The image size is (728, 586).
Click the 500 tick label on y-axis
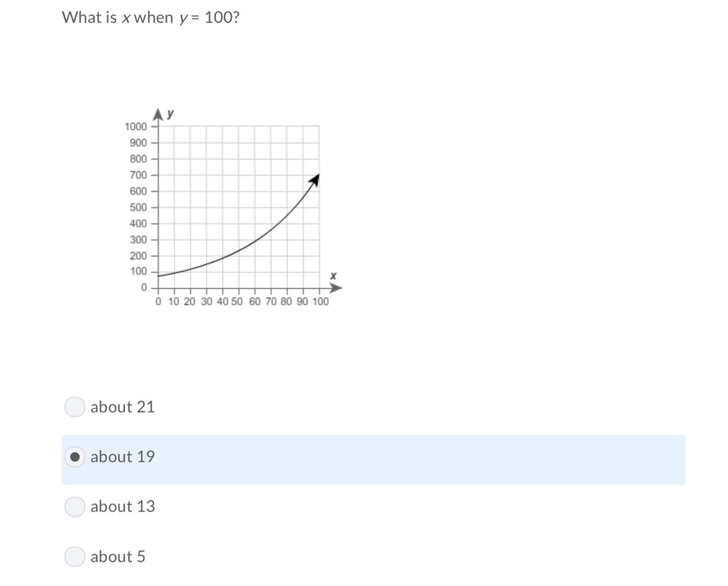138,207
